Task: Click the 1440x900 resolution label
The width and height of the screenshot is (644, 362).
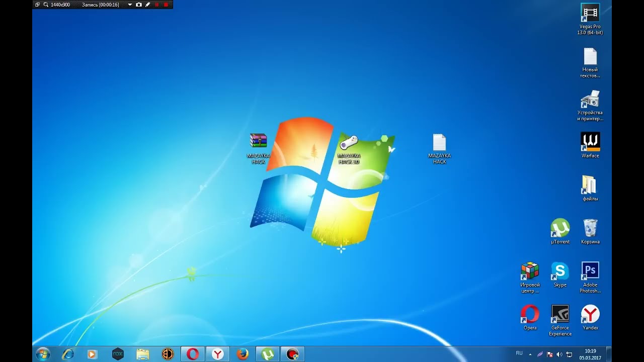Action: [60, 5]
